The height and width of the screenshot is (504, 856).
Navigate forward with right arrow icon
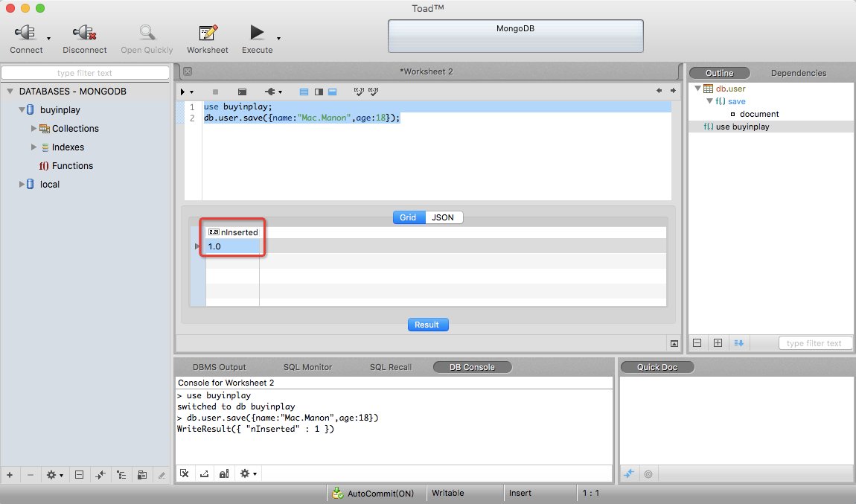(x=673, y=91)
